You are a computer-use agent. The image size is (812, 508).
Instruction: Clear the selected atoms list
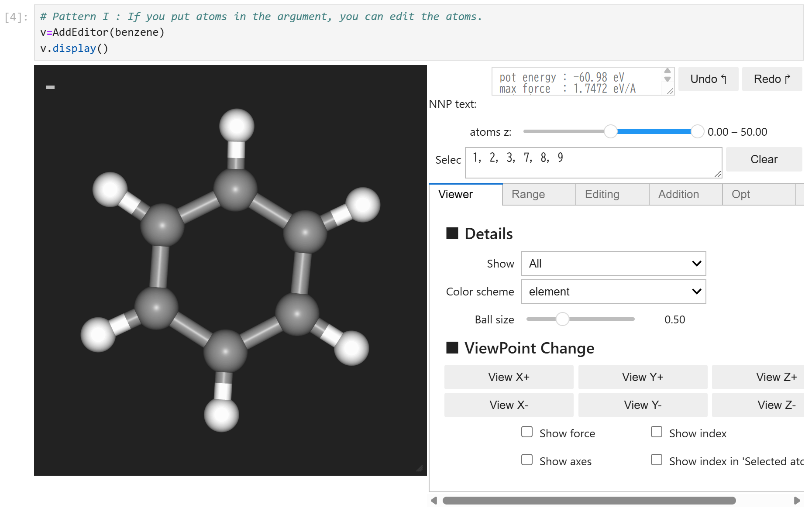click(764, 159)
